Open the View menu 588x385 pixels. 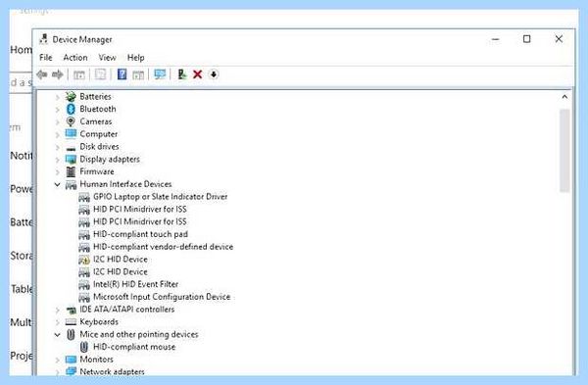[x=107, y=58]
